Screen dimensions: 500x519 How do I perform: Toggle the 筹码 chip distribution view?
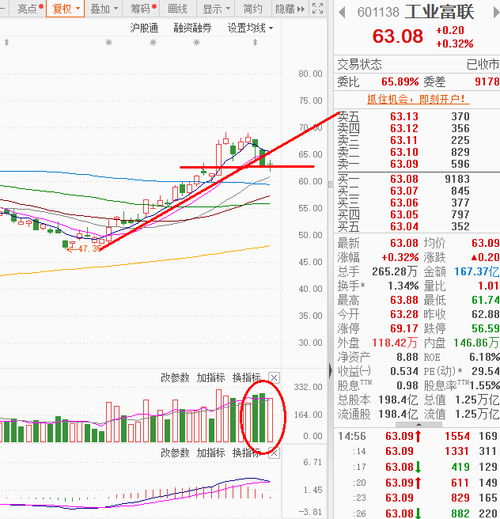(143, 9)
